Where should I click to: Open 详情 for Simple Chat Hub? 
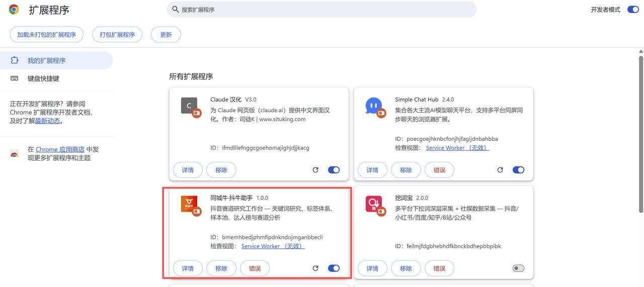pos(372,170)
